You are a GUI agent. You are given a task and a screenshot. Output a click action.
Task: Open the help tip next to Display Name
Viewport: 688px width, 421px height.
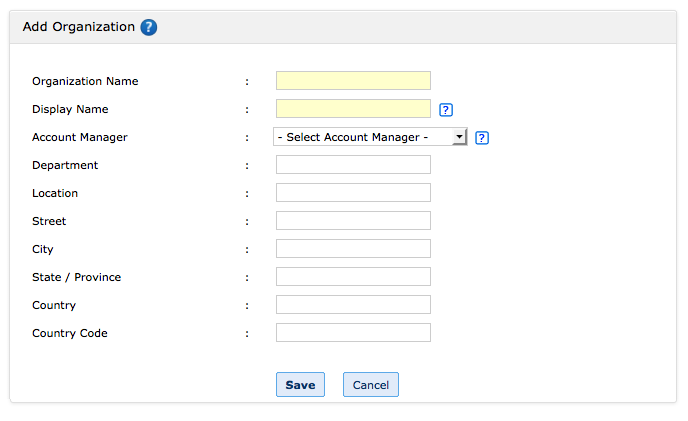point(446,110)
